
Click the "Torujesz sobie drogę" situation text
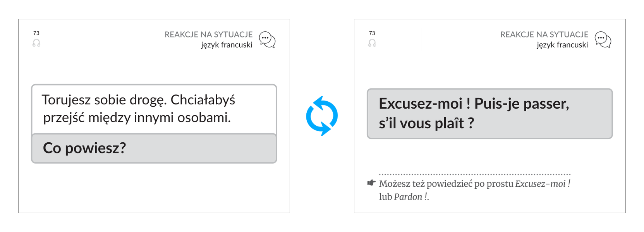coord(139,109)
